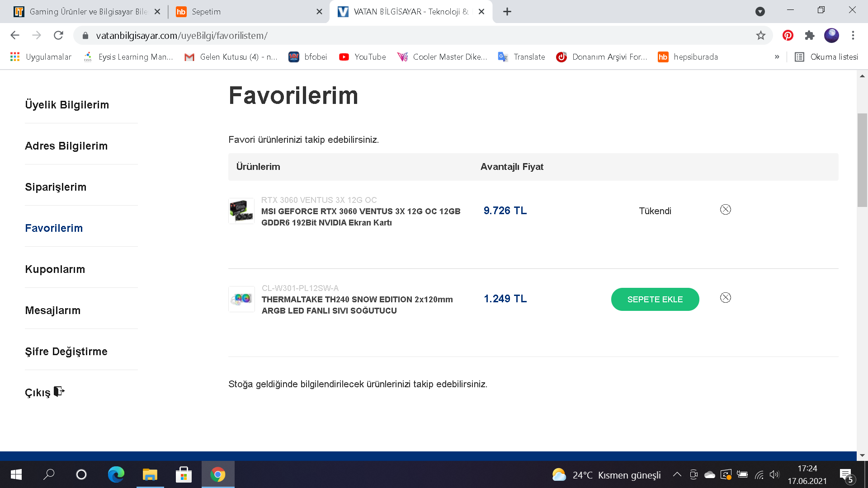Go to Şifre Değiştirme page
Image resolution: width=868 pixels, height=488 pixels.
tap(66, 352)
